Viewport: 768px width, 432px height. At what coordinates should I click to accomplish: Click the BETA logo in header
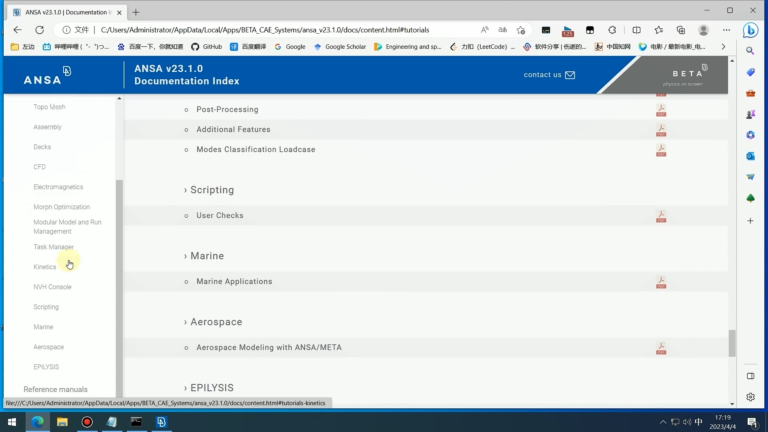[690, 74]
